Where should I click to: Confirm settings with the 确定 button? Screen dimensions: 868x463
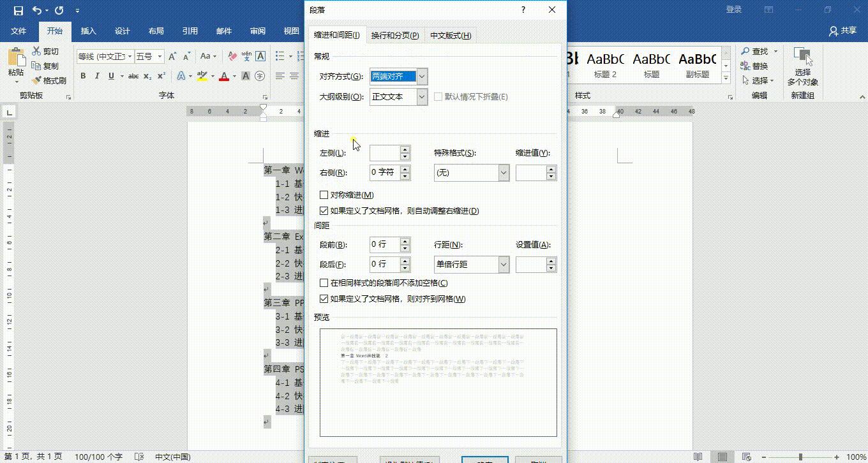tap(484, 460)
